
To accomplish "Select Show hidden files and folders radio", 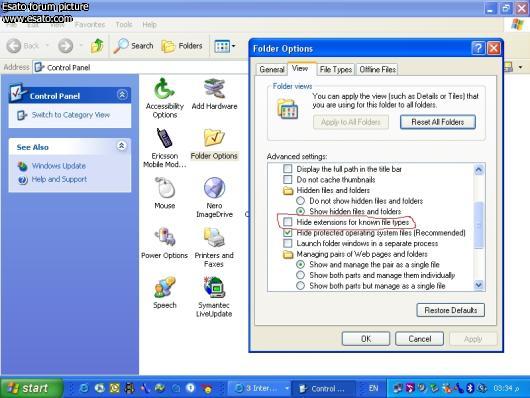I will coord(300,211).
